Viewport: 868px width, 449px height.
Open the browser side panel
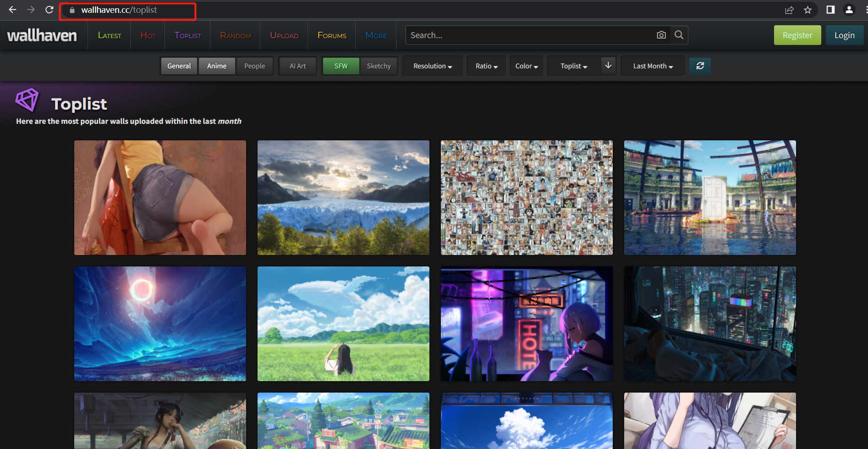point(830,10)
